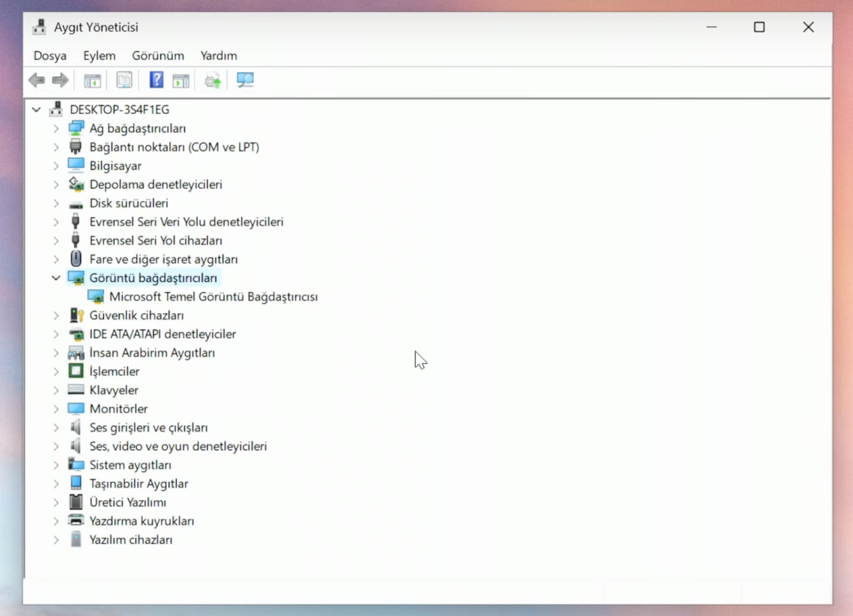Click the Fare ve diğer işaret aygıtları mouse icon
Screen dimensions: 853x616
tap(76, 259)
